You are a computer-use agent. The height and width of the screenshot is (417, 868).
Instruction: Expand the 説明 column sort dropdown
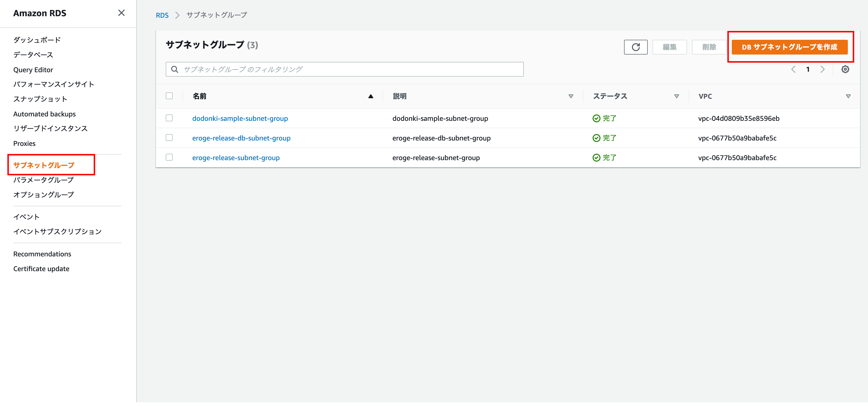click(571, 96)
